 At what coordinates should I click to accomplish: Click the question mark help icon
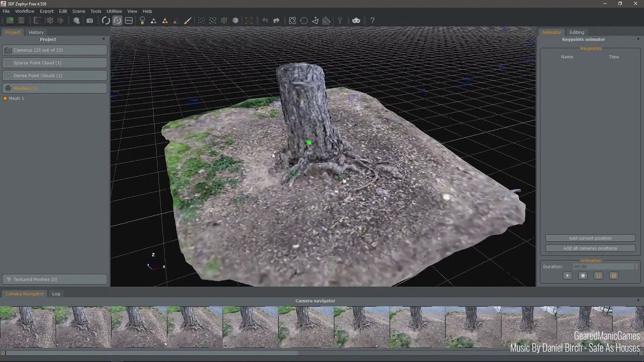[372, 21]
